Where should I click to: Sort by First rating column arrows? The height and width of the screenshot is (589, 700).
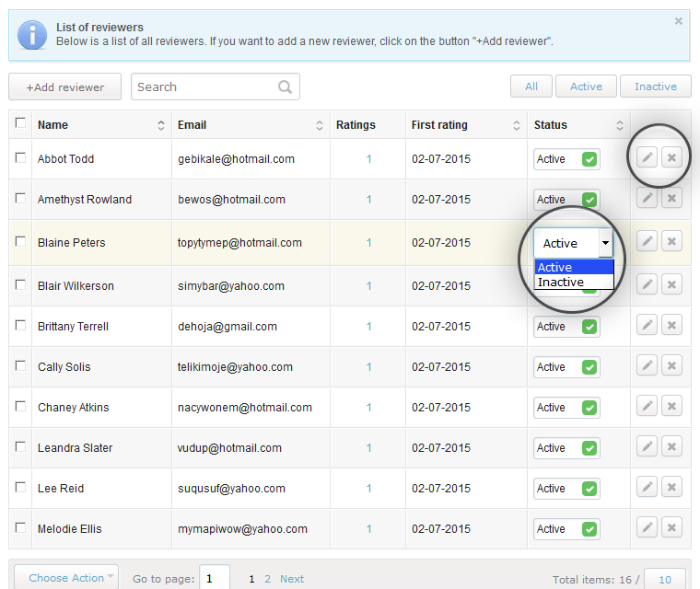click(x=517, y=125)
